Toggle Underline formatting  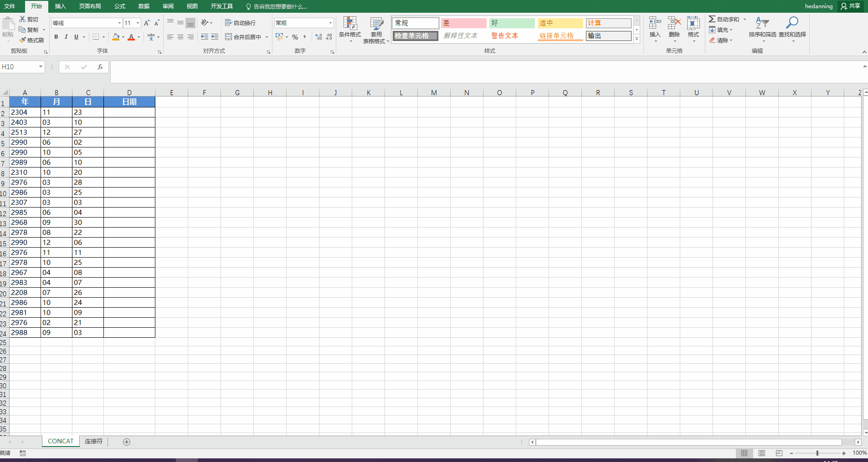tap(76, 37)
